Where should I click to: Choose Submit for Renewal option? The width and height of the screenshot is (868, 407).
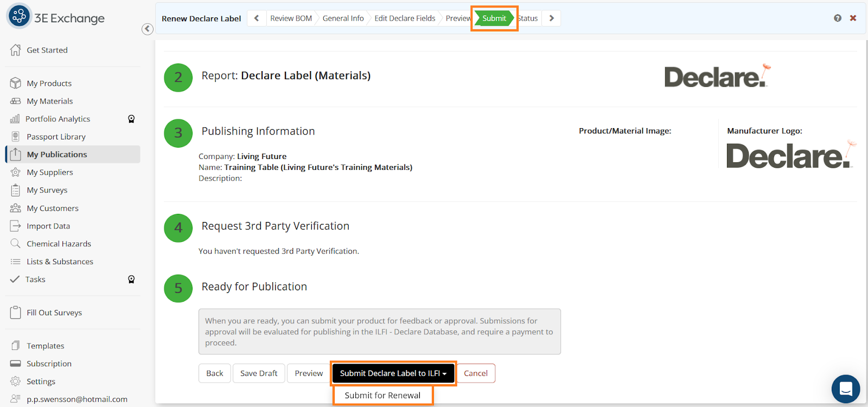click(382, 395)
